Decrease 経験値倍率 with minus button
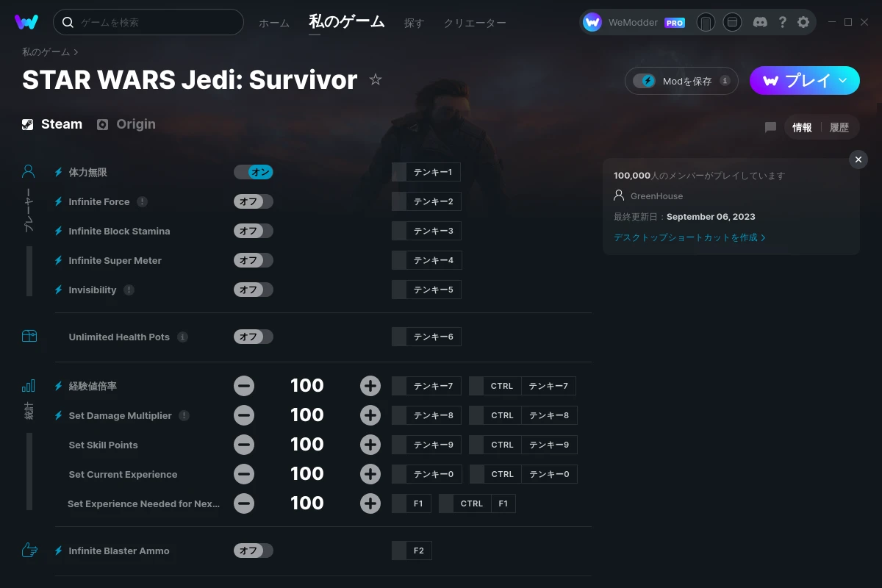 pyautogui.click(x=244, y=385)
